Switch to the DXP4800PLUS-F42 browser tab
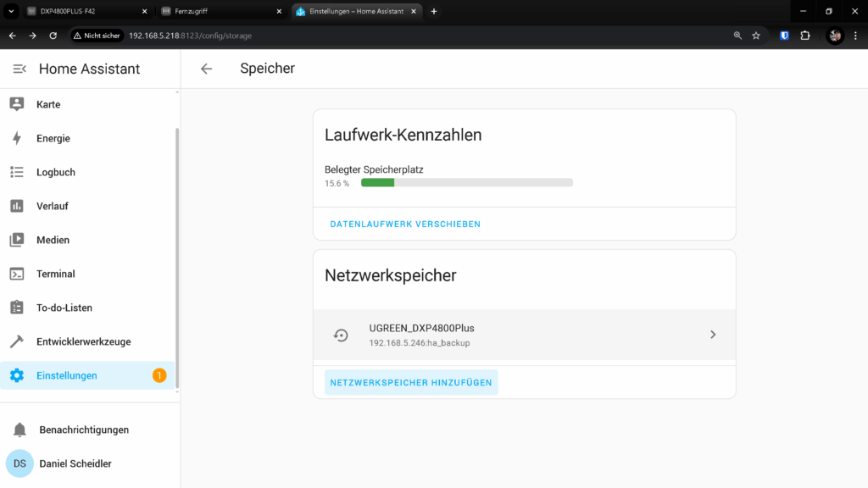The width and height of the screenshot is (868, 488). [87, 11]
